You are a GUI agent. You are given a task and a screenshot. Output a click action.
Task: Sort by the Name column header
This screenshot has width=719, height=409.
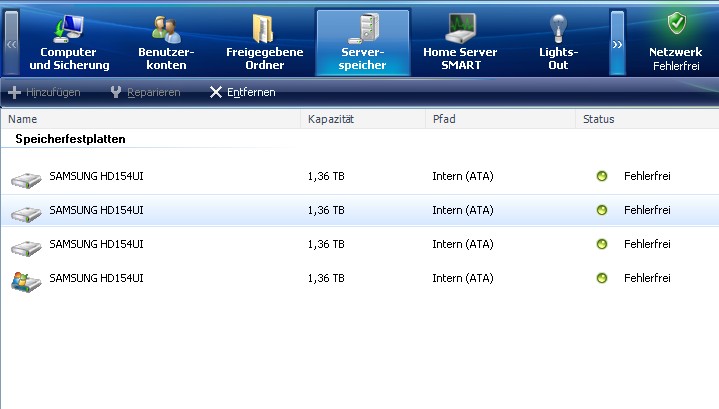pyautogui.click(x=150, y=119)
